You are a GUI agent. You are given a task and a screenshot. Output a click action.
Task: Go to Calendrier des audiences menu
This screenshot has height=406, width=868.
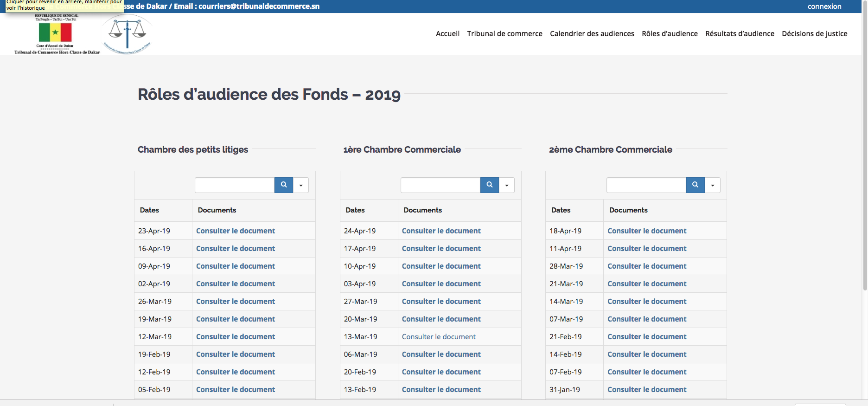592,34
